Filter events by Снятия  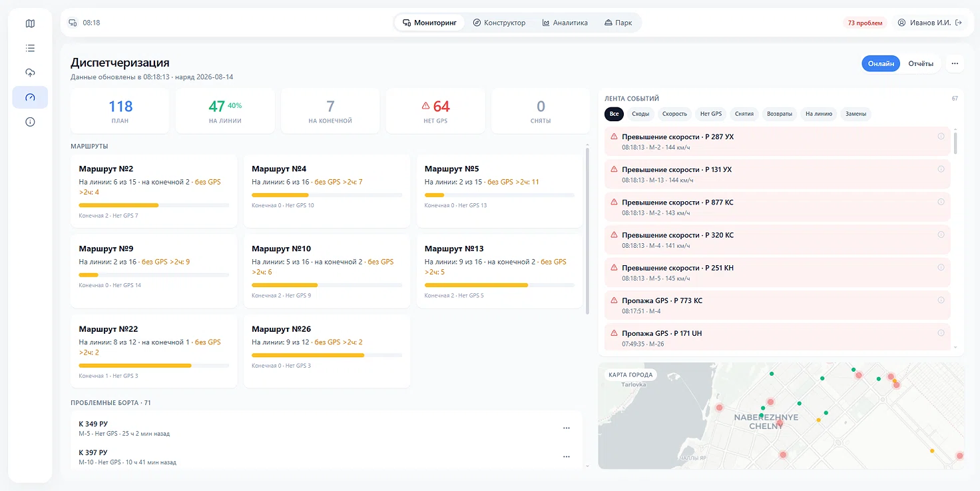click(744, 114)
